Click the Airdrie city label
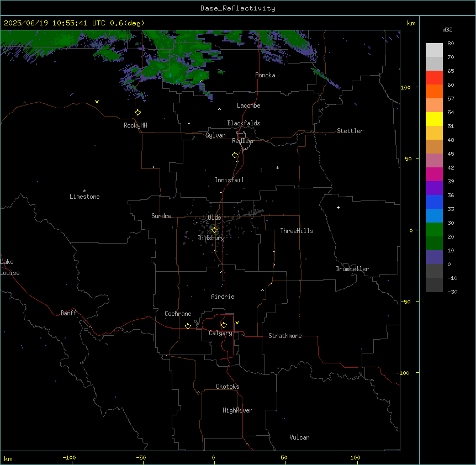The image size is (476, 465). pyautogui.click(x=223, y=297)
